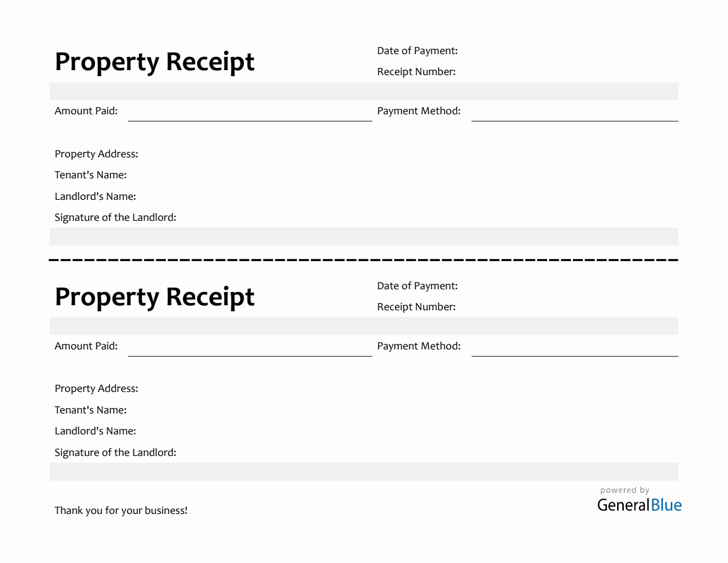Viewport: 728px width, 563px height.
Task: Click the GeneralBlue logo
Action: point(639,505)
